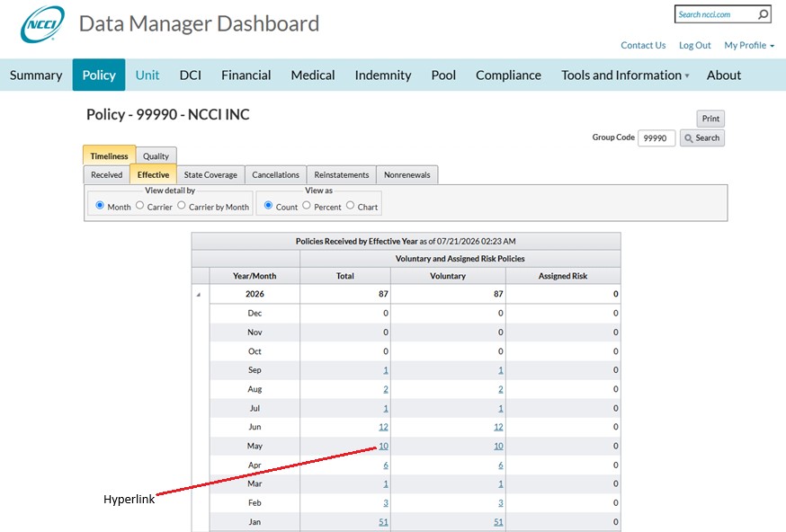This screenshot has width=786, height=532.
Task: Click the Dec month row label
Action: (255, 313)
